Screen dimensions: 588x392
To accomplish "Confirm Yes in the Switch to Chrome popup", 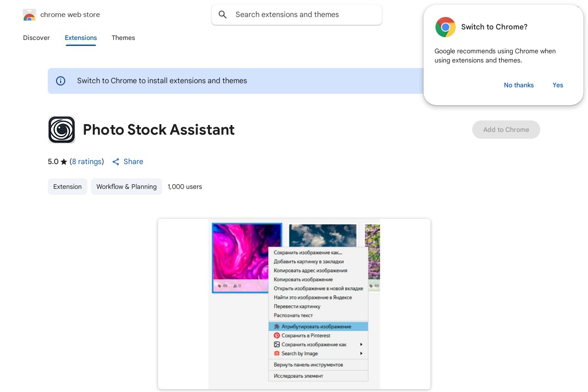I will (558, 85).
